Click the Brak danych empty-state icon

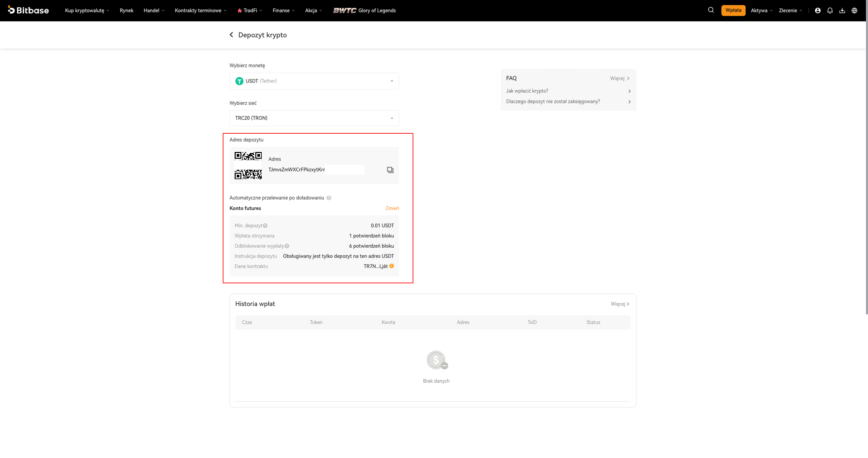(x=437, y=360)
